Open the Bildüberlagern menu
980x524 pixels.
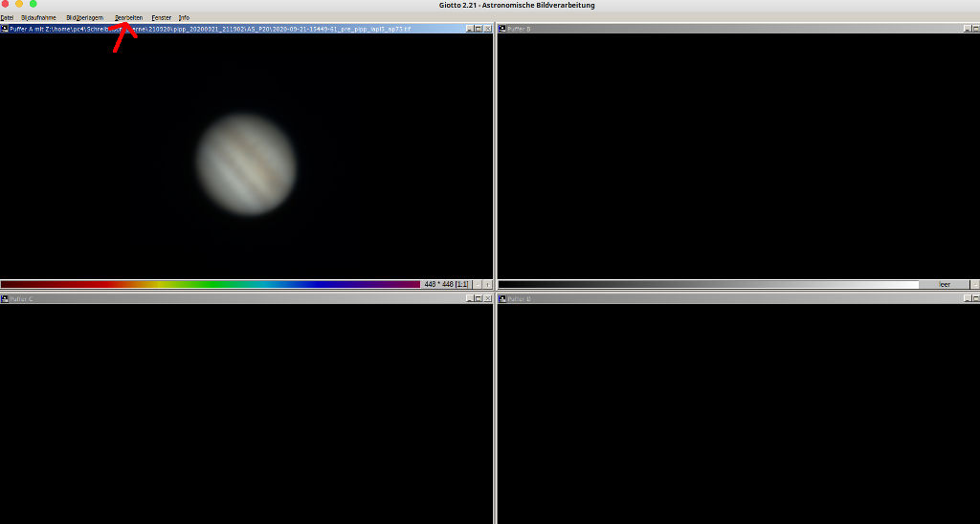[84, 17]
